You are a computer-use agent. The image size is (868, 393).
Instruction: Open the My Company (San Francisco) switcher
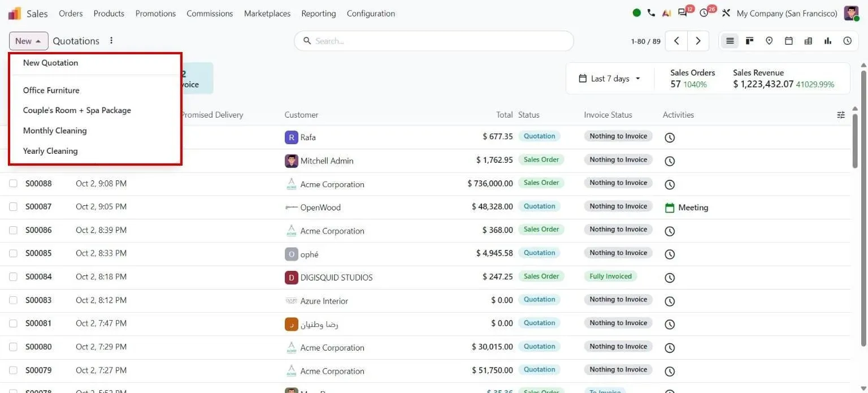[787, 13]
